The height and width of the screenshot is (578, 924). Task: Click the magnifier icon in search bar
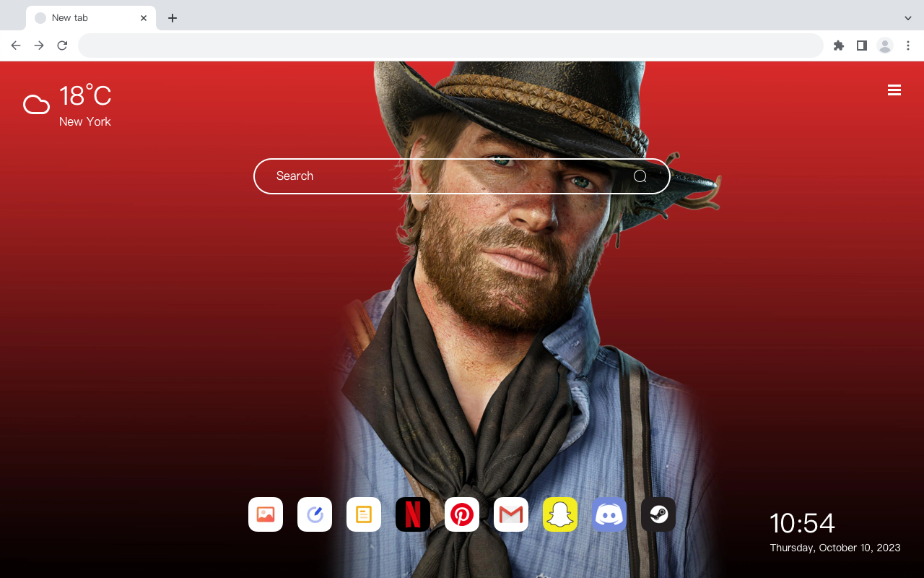coord(640,176)
